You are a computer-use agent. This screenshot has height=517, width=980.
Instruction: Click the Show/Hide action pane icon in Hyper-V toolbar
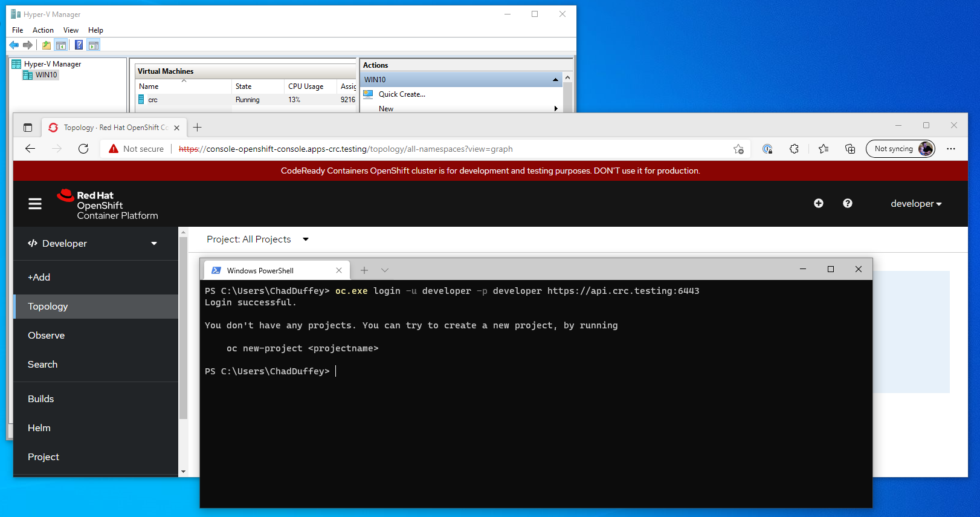tap(94, 45)
